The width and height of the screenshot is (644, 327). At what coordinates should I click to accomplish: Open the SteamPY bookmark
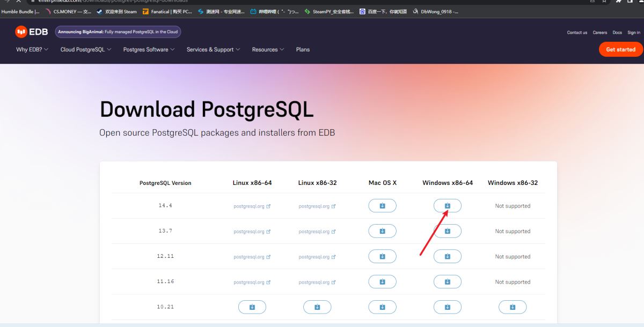[329, 11]
